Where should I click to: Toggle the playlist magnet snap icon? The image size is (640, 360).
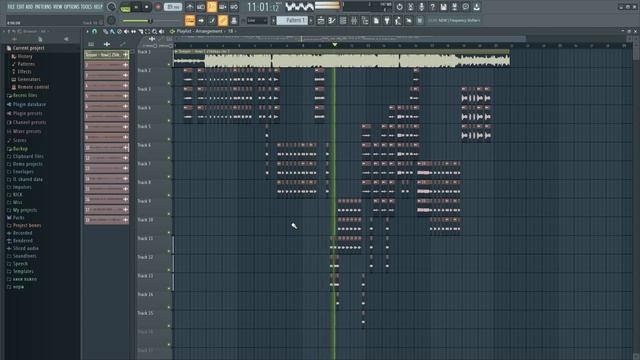point(95,31)
